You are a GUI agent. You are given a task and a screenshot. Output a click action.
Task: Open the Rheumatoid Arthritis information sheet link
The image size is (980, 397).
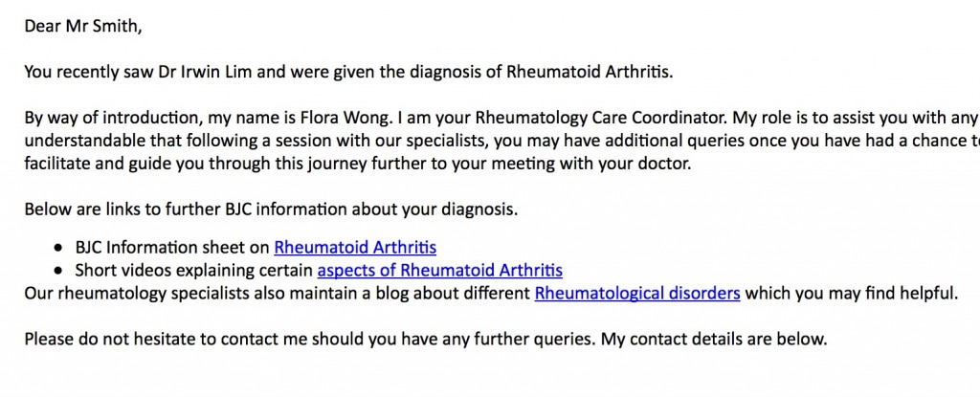point(355,248)
